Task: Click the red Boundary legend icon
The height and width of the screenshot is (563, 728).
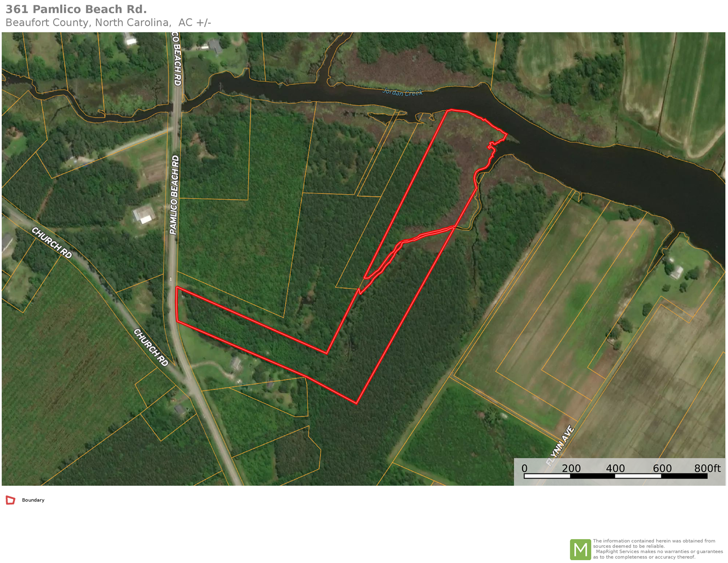Action: [10, 500]
